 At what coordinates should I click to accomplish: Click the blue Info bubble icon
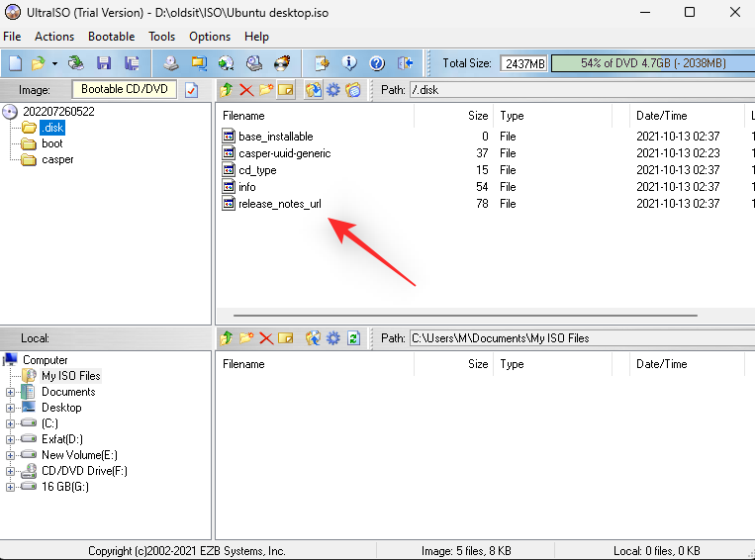[349, 63]
